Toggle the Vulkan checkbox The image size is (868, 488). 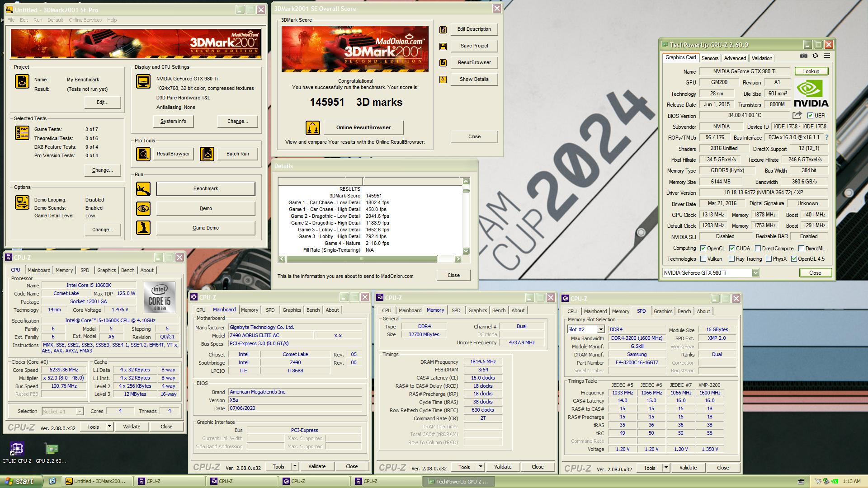pyautogui.click(x=703, y=259)
